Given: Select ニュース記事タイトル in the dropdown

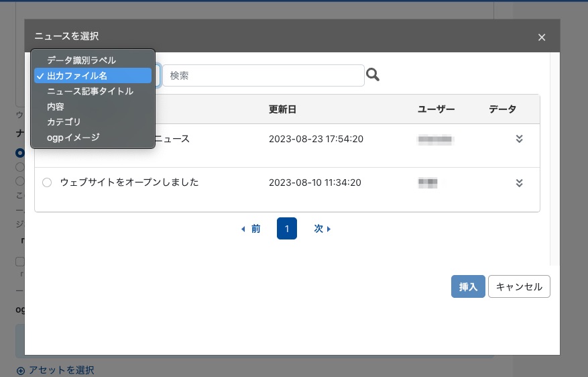Looking at the screenshot, I should pos(90,91).
